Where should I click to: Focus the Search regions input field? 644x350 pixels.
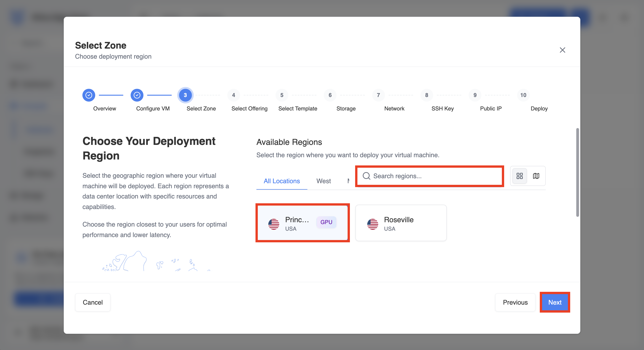[429, 176]
